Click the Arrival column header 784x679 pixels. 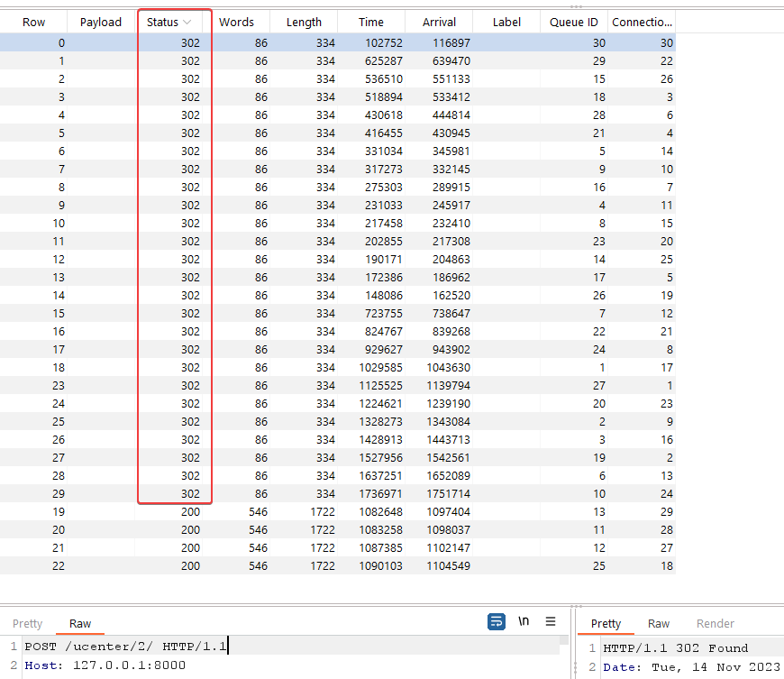tap(439, 22)
